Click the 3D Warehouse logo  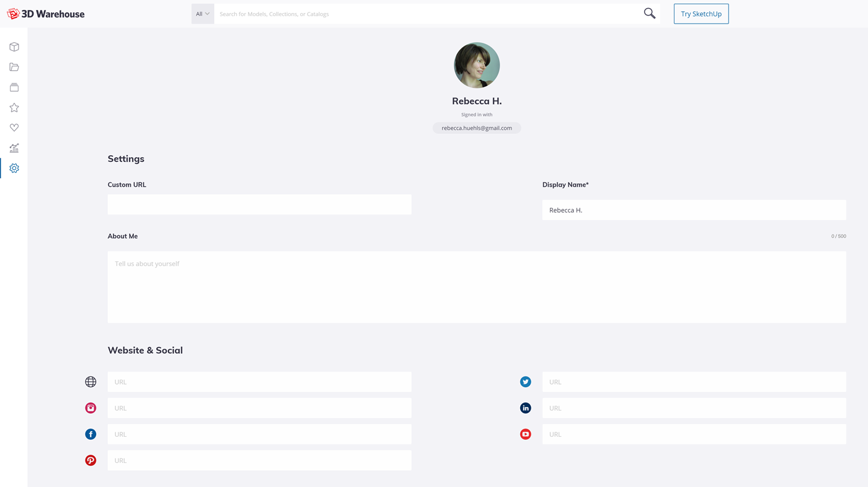tap(45, 14)
